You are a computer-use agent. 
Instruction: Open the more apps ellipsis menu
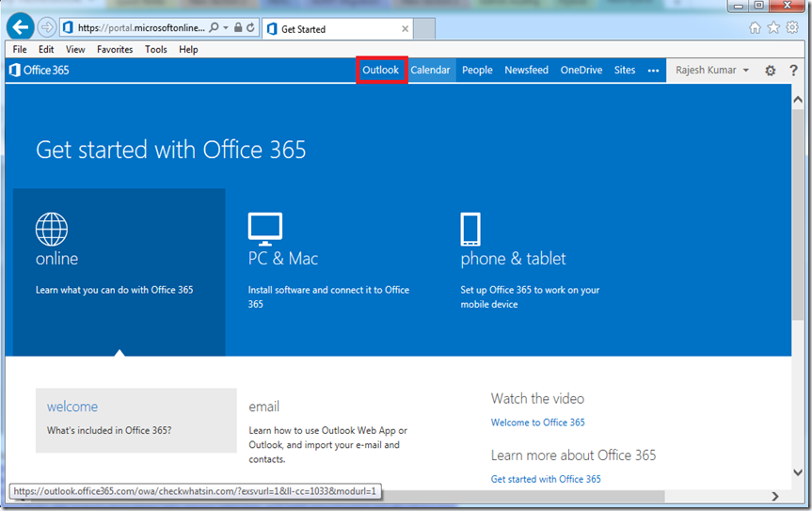(654, 71)
